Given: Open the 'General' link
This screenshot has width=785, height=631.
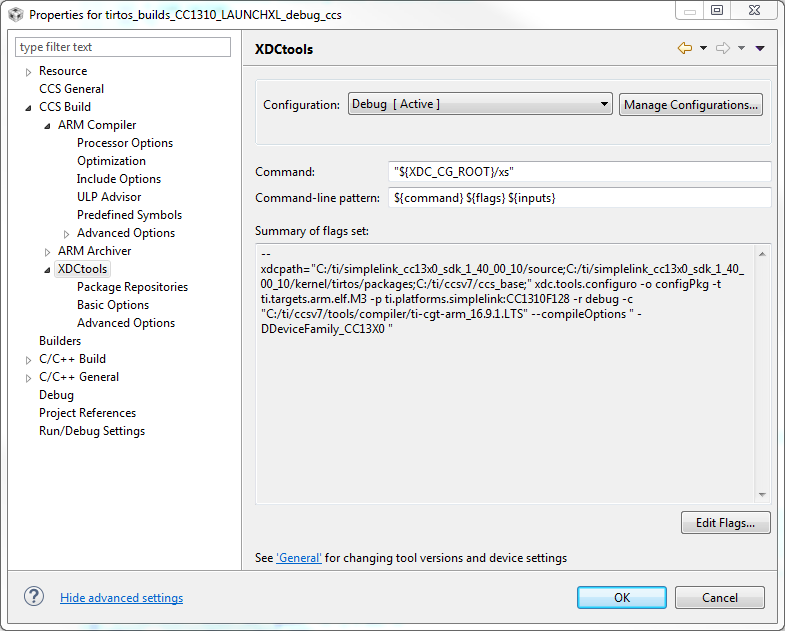Looking at the screenshot, I should 299,558.
